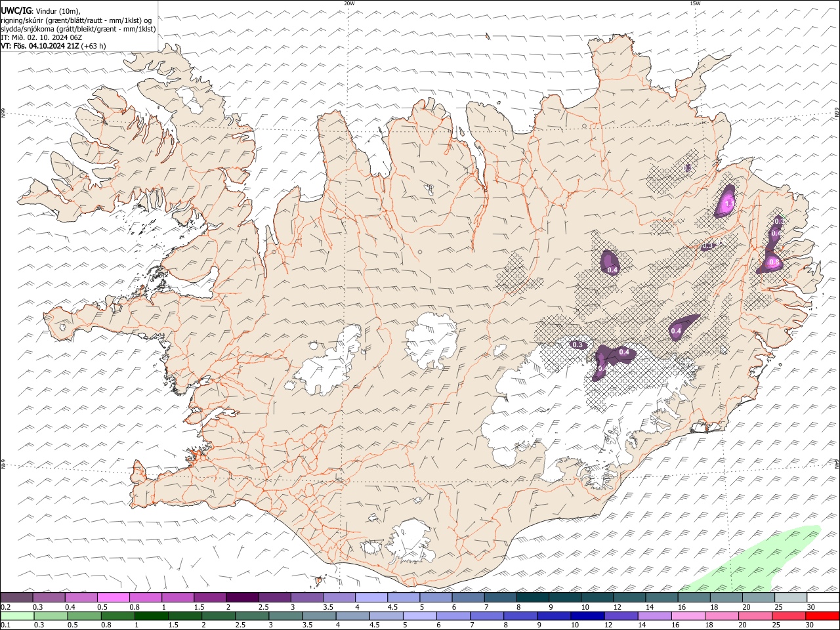The width and height of the screenshot is (840, 630).
Task: Click the upper legend swatch labeled 0.2
Action: pos(16,597)
